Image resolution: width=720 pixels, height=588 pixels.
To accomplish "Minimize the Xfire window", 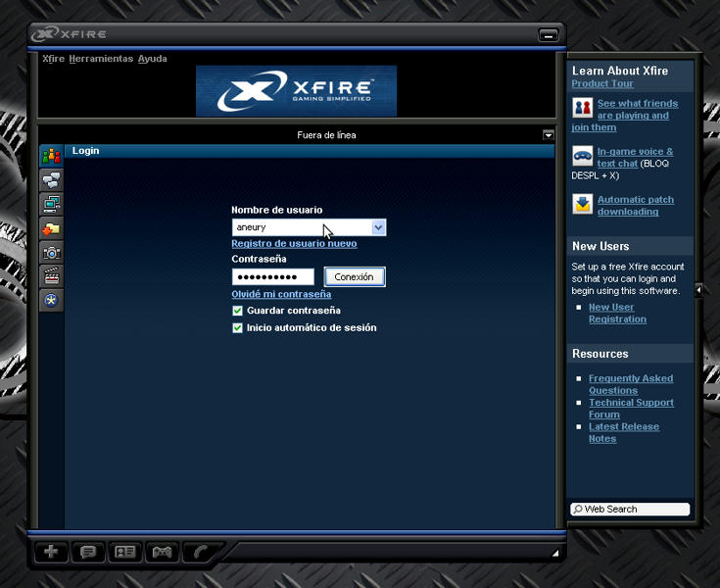I will [548, 35].
